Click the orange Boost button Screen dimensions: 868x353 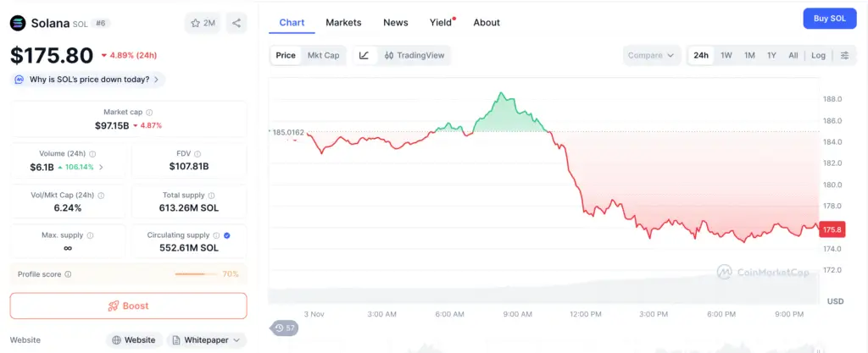pos(128,306)
